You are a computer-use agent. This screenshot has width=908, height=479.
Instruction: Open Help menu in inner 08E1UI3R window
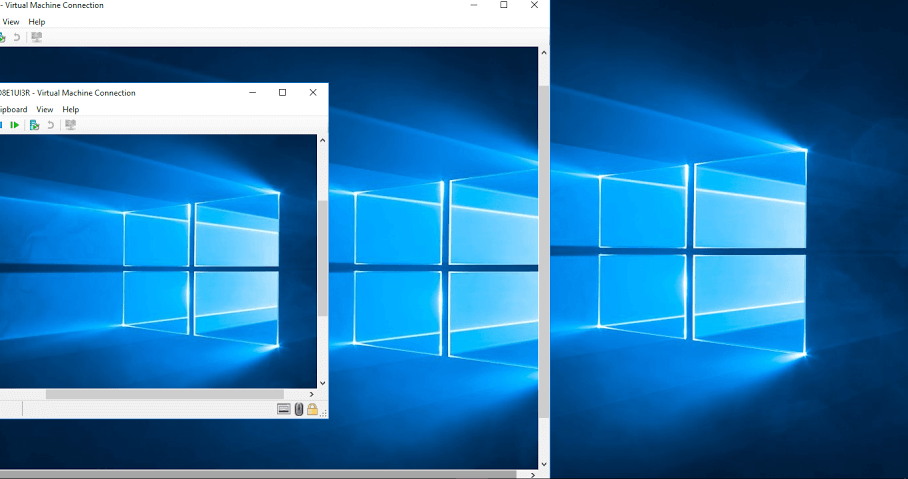[x=71, y=109]
